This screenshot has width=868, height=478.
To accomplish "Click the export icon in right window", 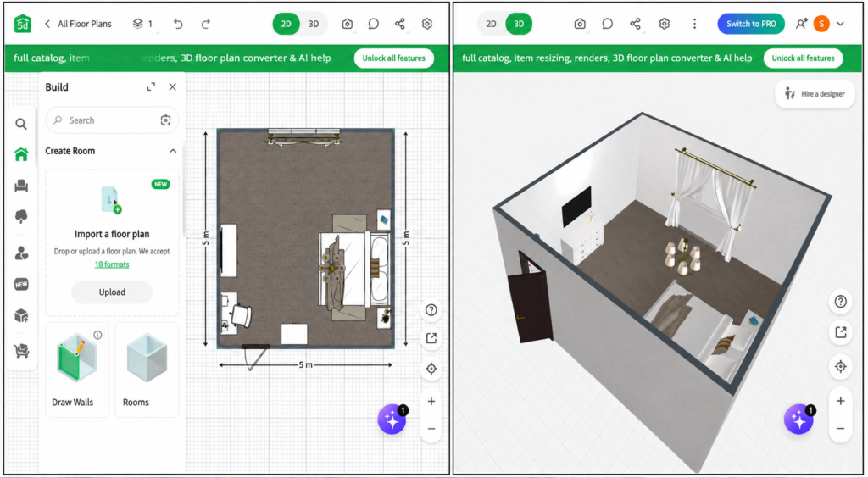I will pos(840,332).
